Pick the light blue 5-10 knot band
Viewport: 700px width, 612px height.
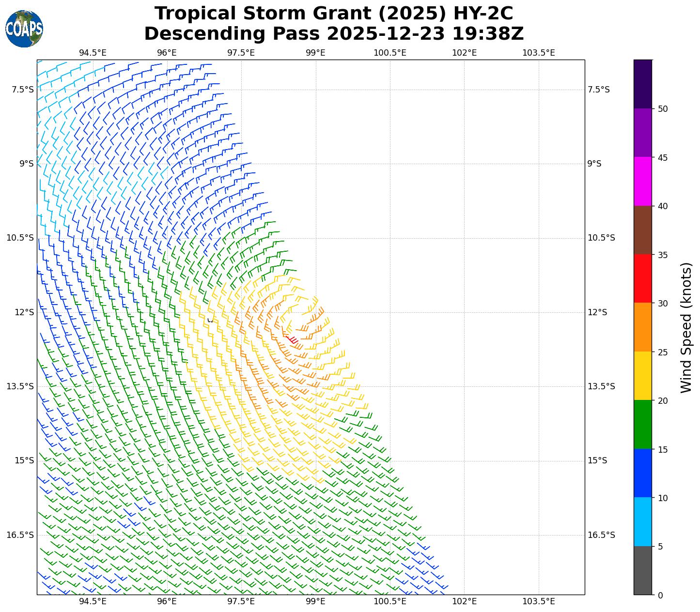[643, 521]
